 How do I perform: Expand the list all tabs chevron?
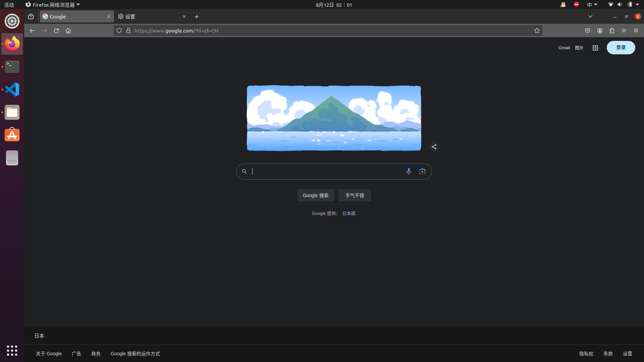[x=590, y=16]
